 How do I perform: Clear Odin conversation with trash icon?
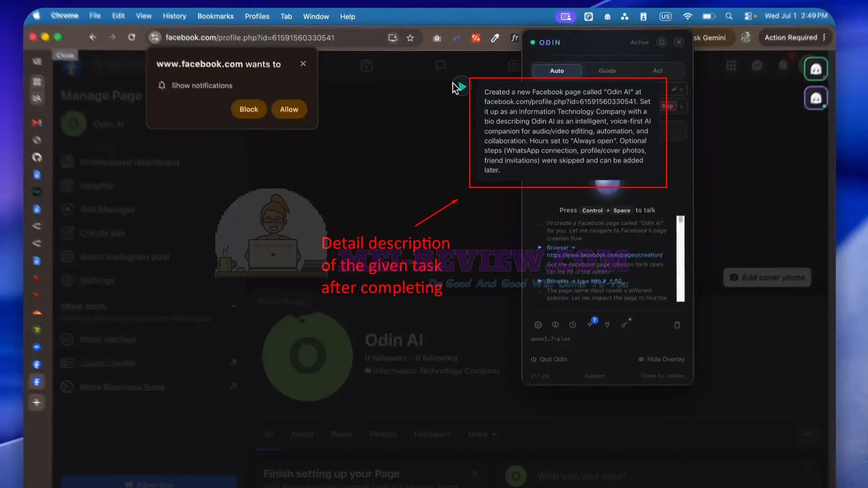[677, 325]
